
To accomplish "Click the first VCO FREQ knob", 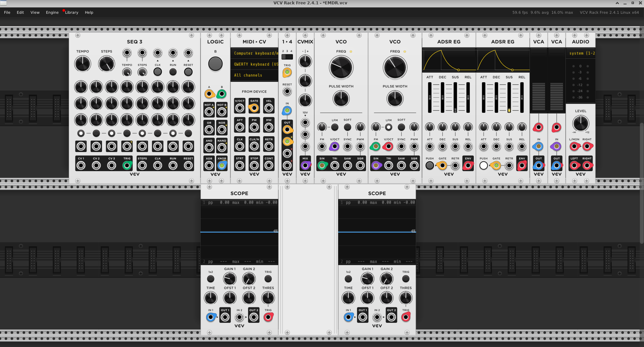I will [x=341, y=67].
